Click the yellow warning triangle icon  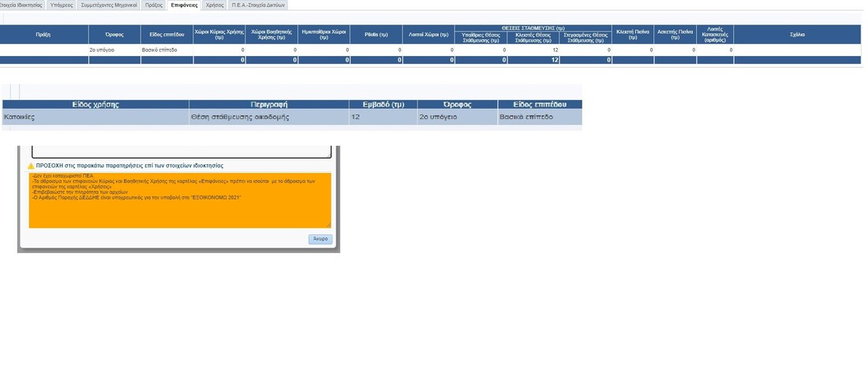click(x=32, y=166)
